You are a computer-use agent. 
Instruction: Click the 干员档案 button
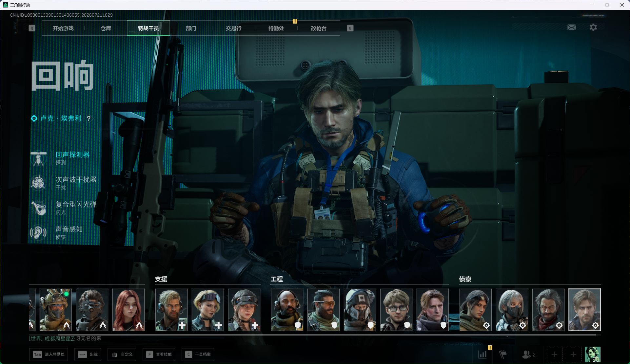198,355
